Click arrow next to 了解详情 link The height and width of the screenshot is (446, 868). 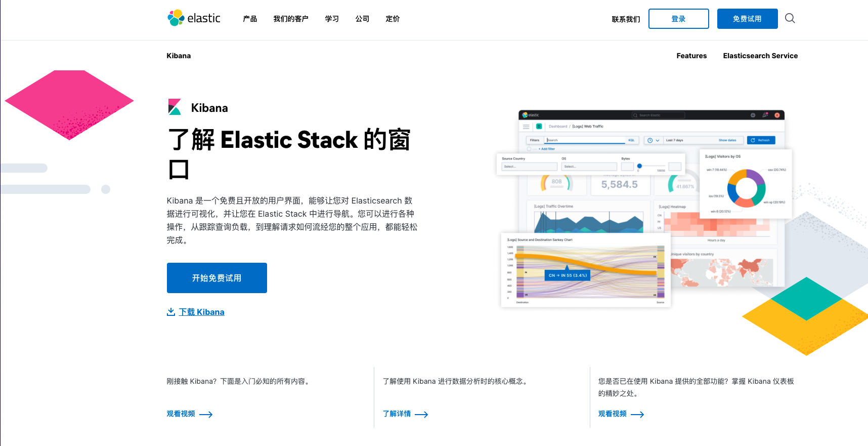421,415
